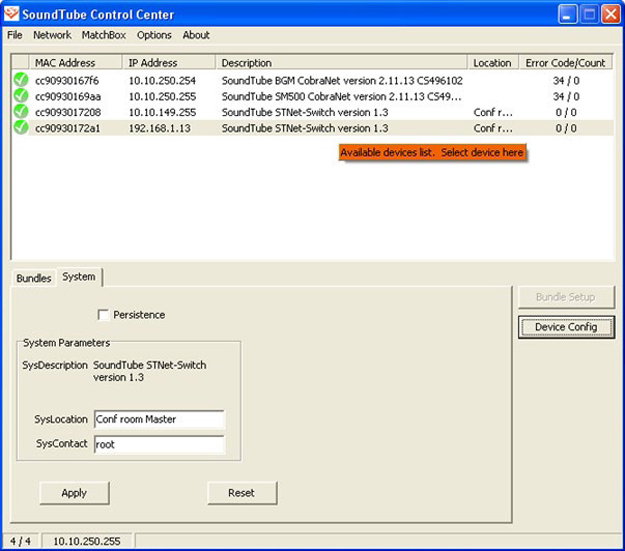Click IP address 192.168.1.13
This screenshot has width=625, height=551.
159,128
